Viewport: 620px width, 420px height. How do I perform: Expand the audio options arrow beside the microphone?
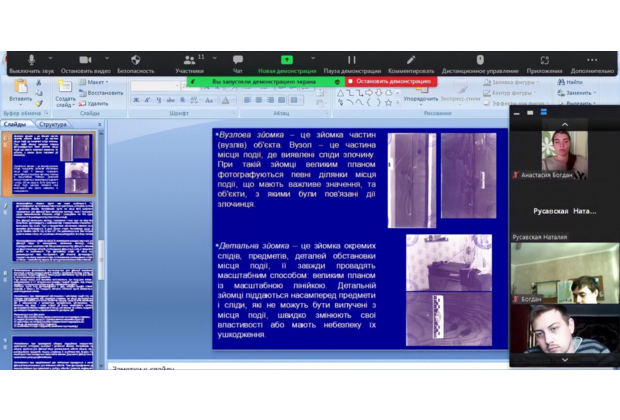[50, 59]
